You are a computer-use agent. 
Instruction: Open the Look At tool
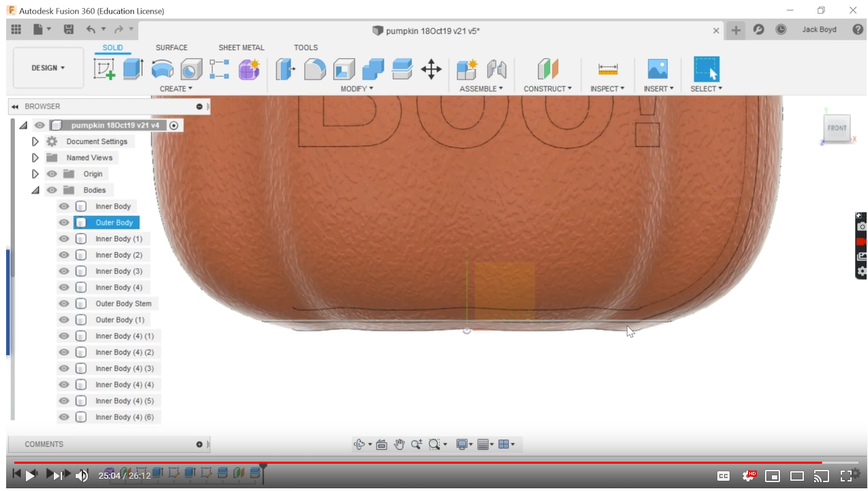click(x=381, y=445)
